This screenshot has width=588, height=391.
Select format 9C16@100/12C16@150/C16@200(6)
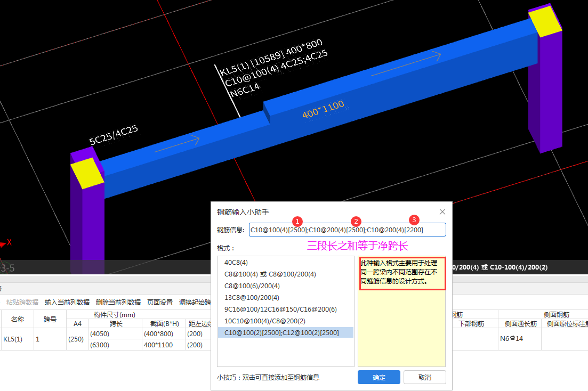[x=285, y=309]
